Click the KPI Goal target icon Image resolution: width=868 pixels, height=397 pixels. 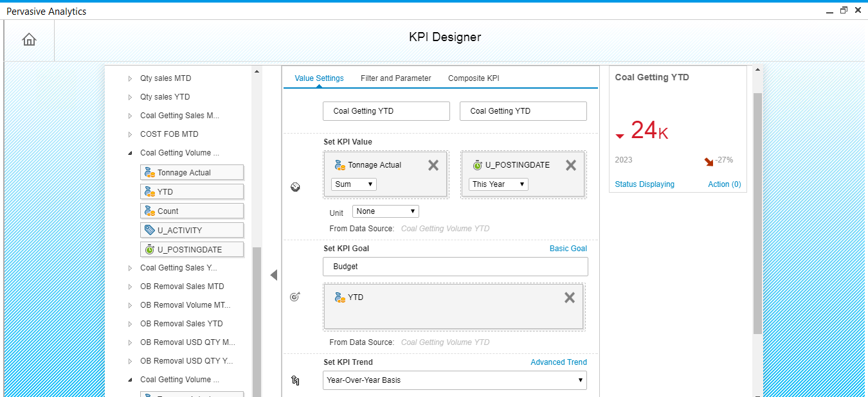[296, 297]
